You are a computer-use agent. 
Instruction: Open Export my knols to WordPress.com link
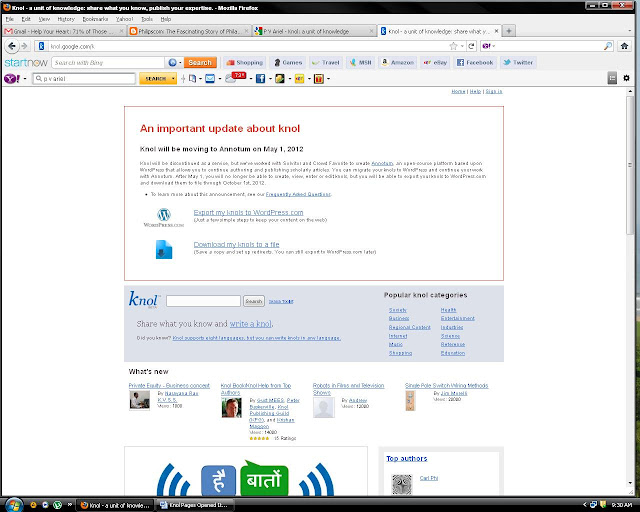tap(248, 212)
